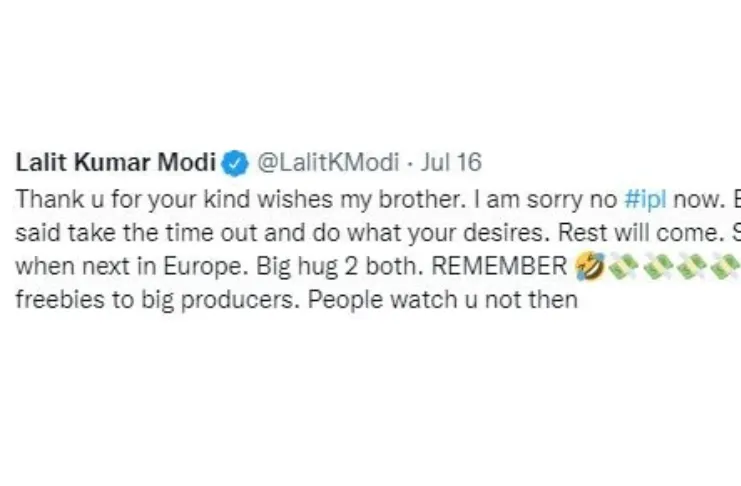This screenshot has height=486, width=741.
Task: Open the Lalit Kumar Modi profile name
Action: point(116,163)
